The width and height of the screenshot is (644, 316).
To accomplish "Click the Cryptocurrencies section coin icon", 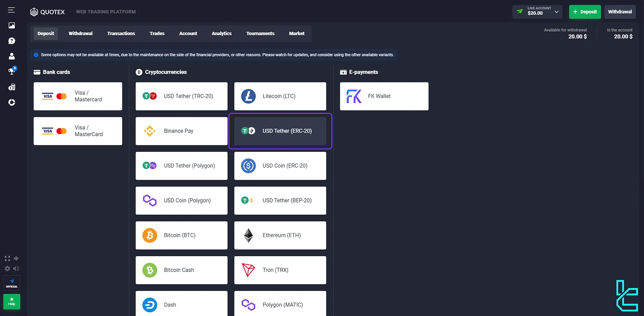I will click(139, 72).
